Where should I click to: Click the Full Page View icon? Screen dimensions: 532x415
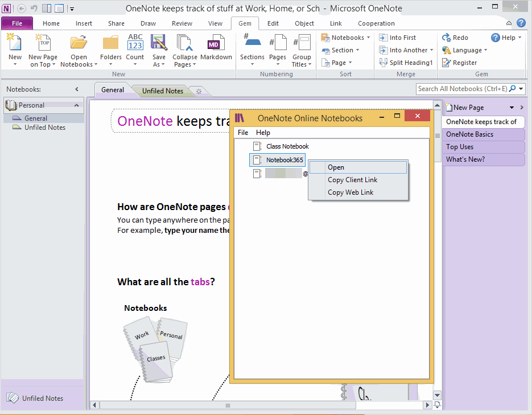(59, 9)
